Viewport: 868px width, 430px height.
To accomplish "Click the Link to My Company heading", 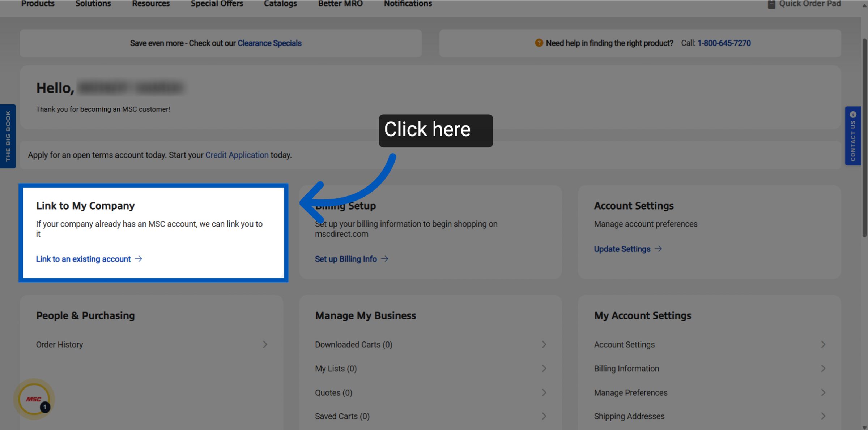I will [85, 206].
